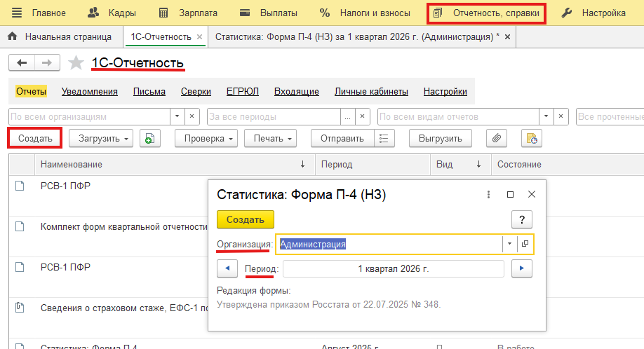The width and height of the screenshot is (644, 349).
Task: Switch to next period with right arrow
Action: (x=522, y=268)
